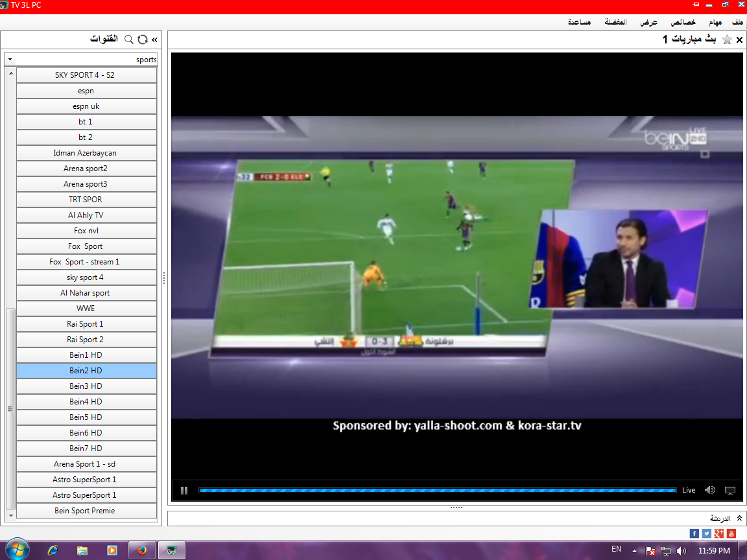Image resolution: width=747 pixels, height=560 pixels.
Task: Open Windows Explorer folder from taskbar
Action: pyautogui.click(x=82, y=550)
